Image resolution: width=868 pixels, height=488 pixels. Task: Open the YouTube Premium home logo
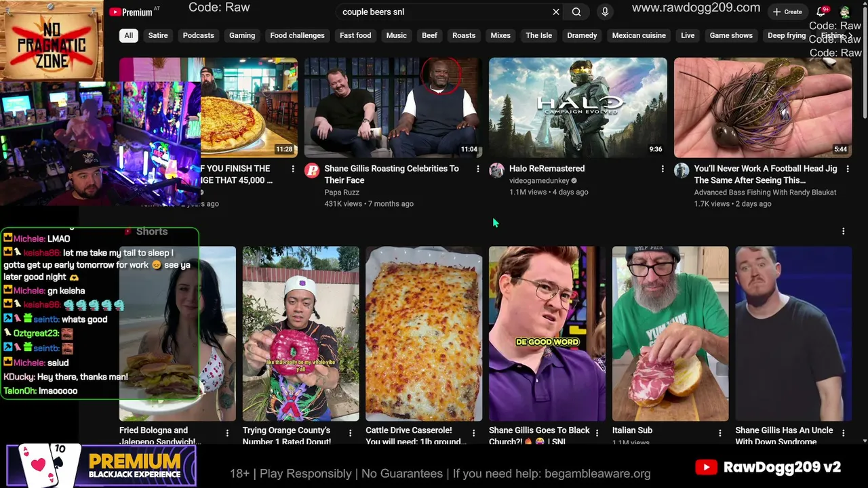tap(130, 12)
